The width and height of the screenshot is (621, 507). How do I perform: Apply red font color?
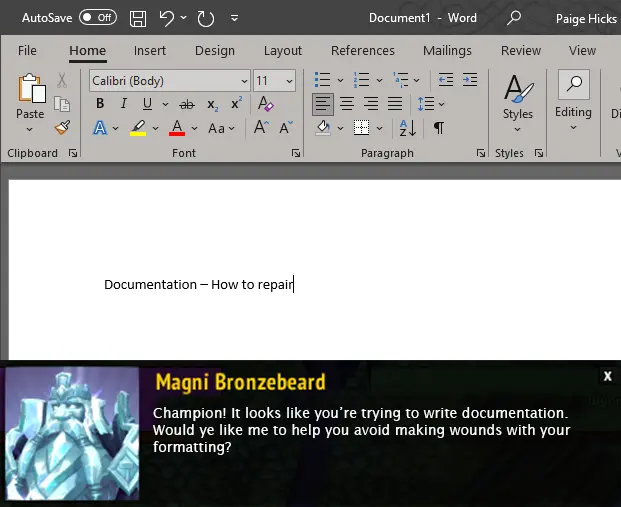point(177,128)
